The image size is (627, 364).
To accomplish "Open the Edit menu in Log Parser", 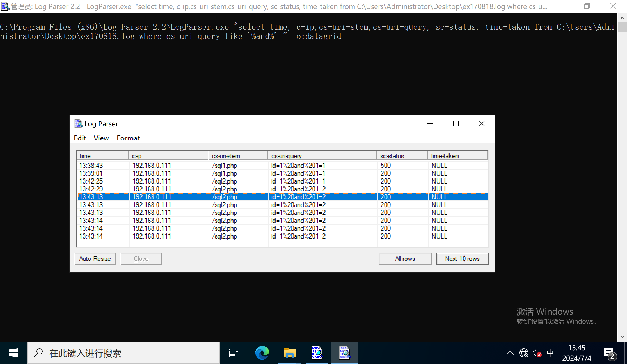I will pyautogui.click(x=80, y=138).
